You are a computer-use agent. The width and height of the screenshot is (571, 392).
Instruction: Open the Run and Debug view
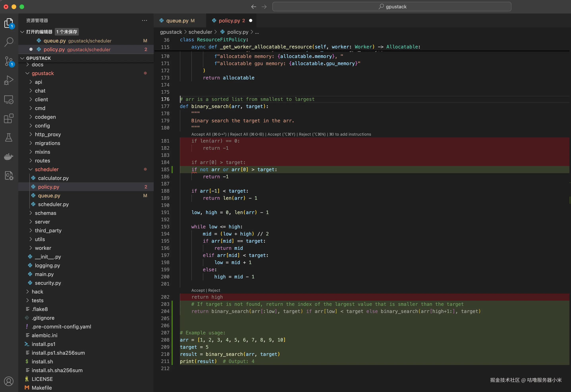click(9, 80)
